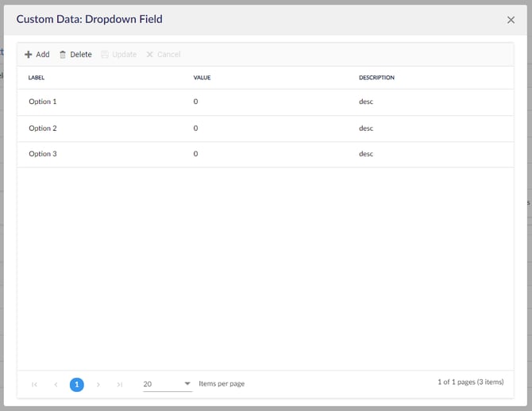This screenshot has width=532, height=411.
Task: Click the Cancel X icon in toolbar
Action: (149, 55)
